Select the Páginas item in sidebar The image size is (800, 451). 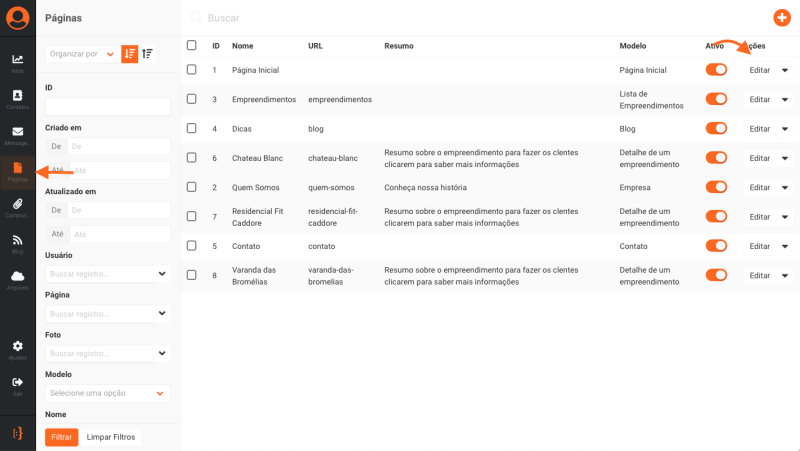tap(18, 170)
